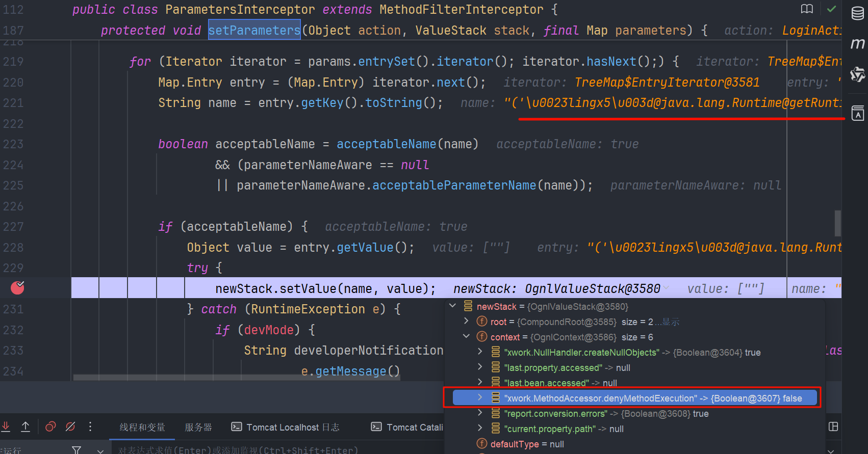
Task: Click the setParameters method name
Action: coord(254,31)
